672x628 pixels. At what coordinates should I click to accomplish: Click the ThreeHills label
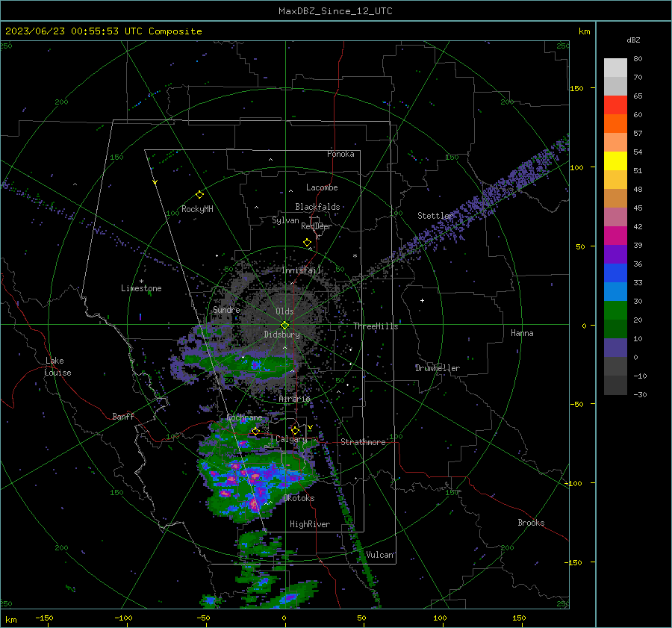(x=376, y=326)
